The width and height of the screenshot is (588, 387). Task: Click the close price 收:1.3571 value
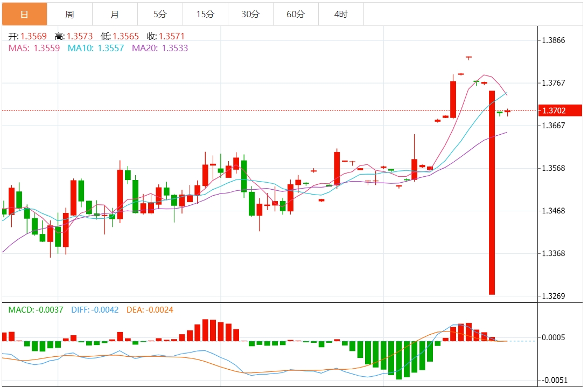(x=166, y=37)
